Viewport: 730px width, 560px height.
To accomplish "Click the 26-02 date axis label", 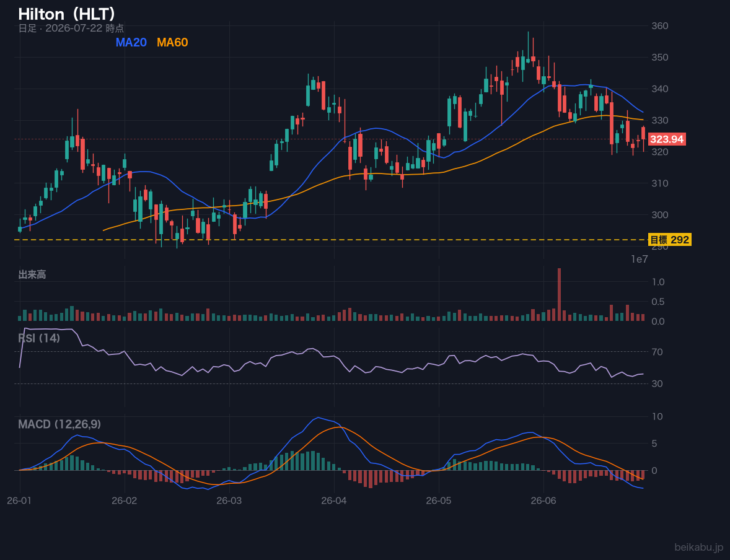I will (x=125, y=501).
